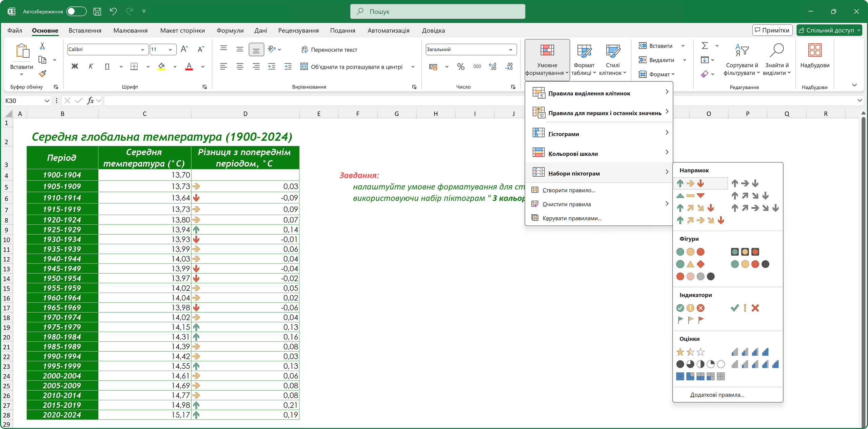Apply the 3 symbols circled indicators set
The width and height of the screenshot is (868, 429).
pos(690,308)
